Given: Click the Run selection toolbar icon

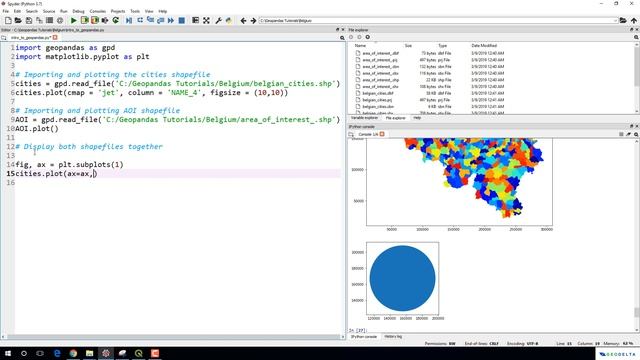Looking at the screenshot, I should click(x=105, y=20).
